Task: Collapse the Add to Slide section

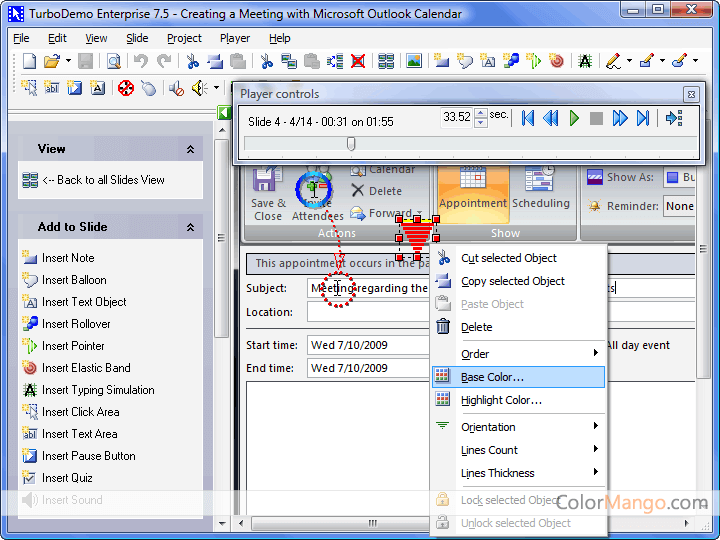Action: 190,227
